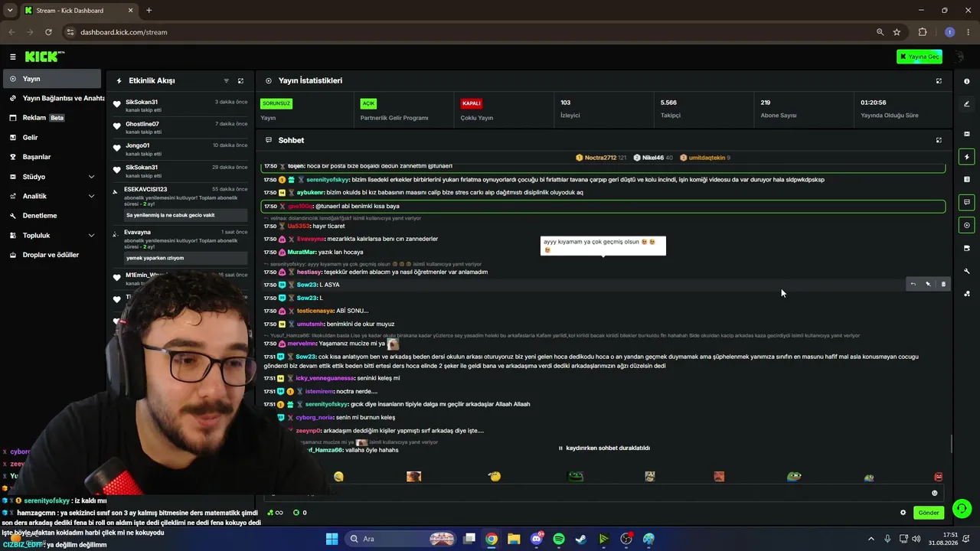Viewport: 980px width, 551px height.
Task: Open the Windows Start menu
Action: [x=332, y=539]
